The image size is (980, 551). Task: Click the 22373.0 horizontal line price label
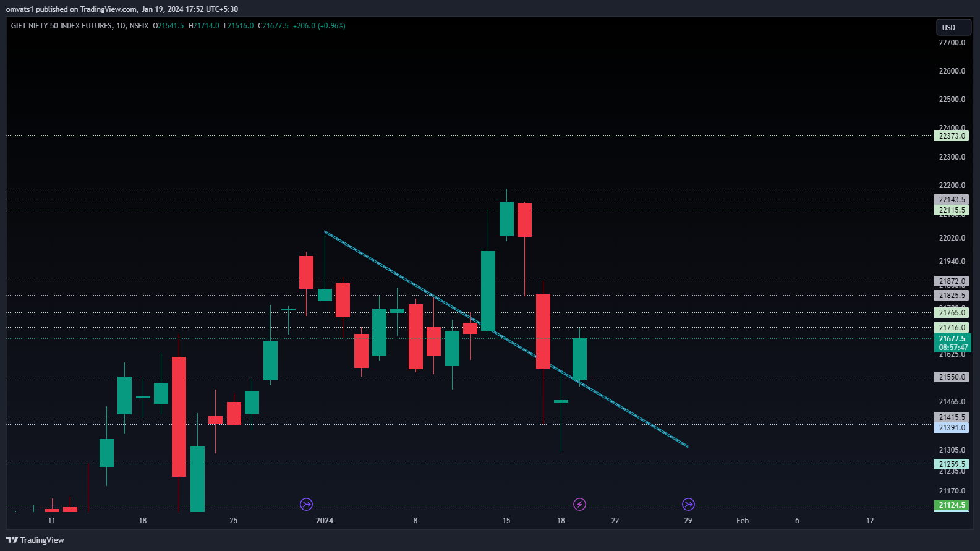click(952, 136)
